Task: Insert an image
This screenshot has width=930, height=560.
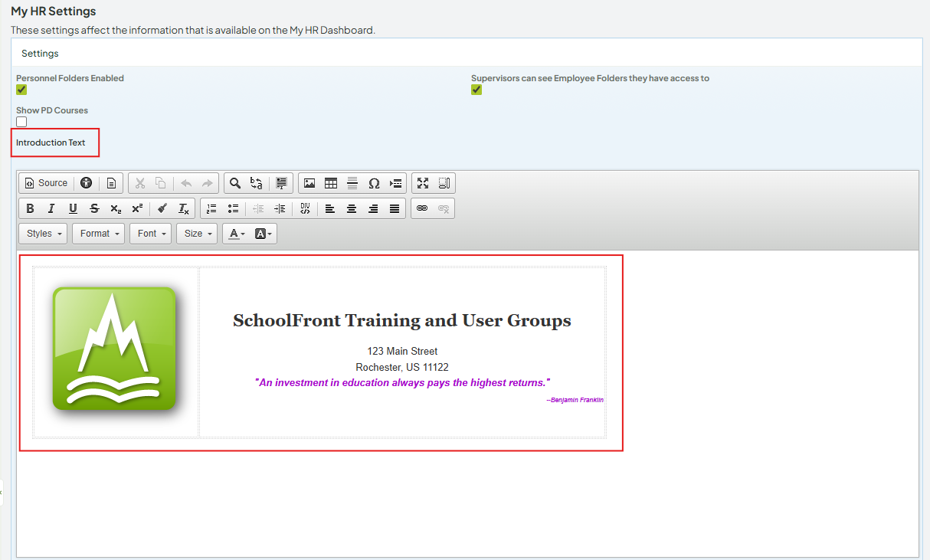Action: 309,183
